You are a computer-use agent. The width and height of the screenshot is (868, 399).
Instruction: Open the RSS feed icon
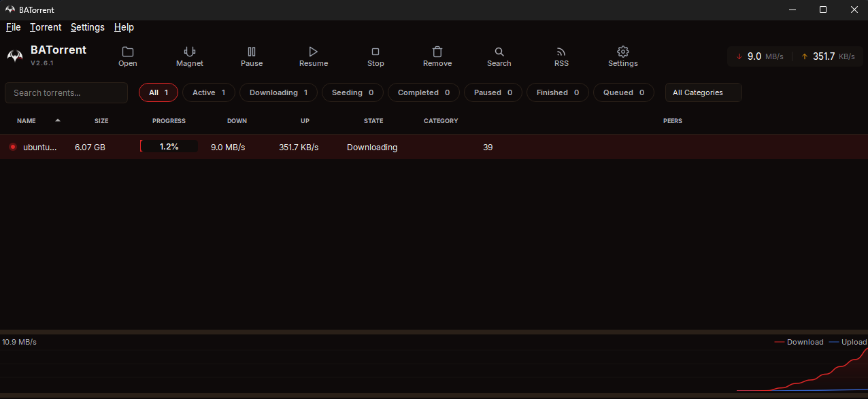click(x=561, y=52)
